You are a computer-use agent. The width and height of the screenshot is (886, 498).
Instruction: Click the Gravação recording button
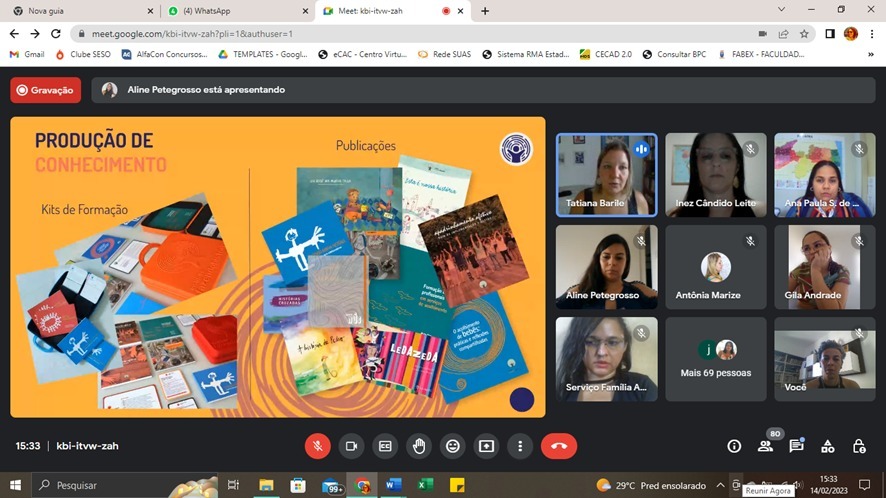pyautogui.click(x=46, y=90)
